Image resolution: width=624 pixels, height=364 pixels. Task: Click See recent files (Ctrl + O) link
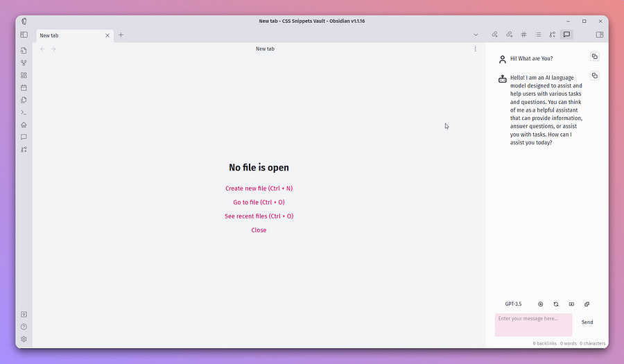259,216
